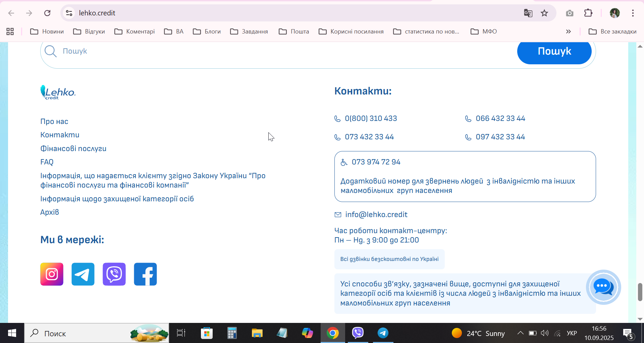Open the Viber social icon

114,274
